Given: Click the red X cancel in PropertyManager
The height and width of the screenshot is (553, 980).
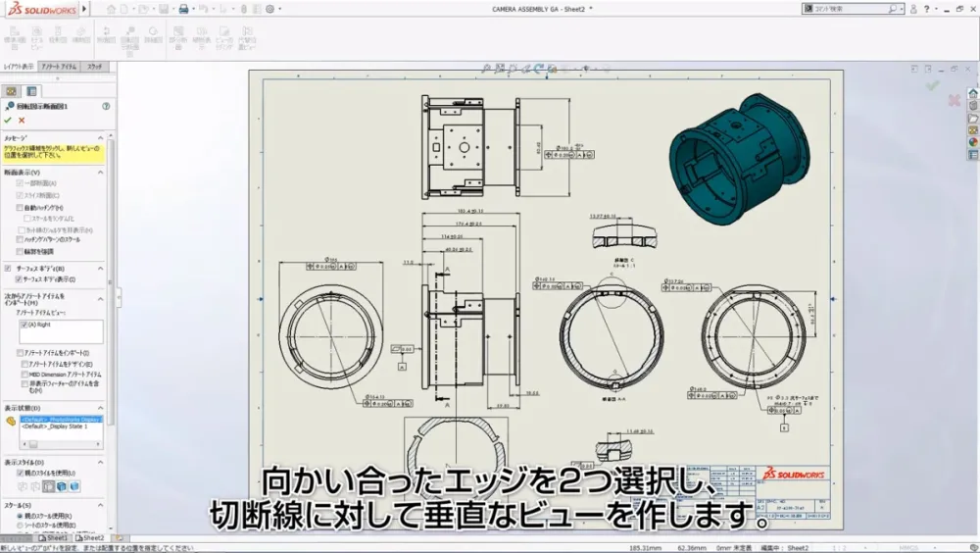Looking at the screenshot, I should (22, 120).
